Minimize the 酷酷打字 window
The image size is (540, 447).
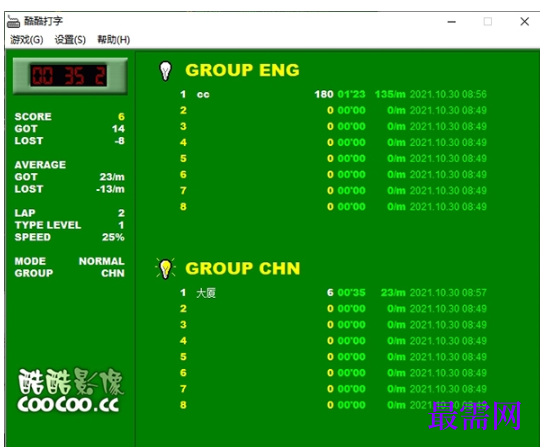click(451, 22)
